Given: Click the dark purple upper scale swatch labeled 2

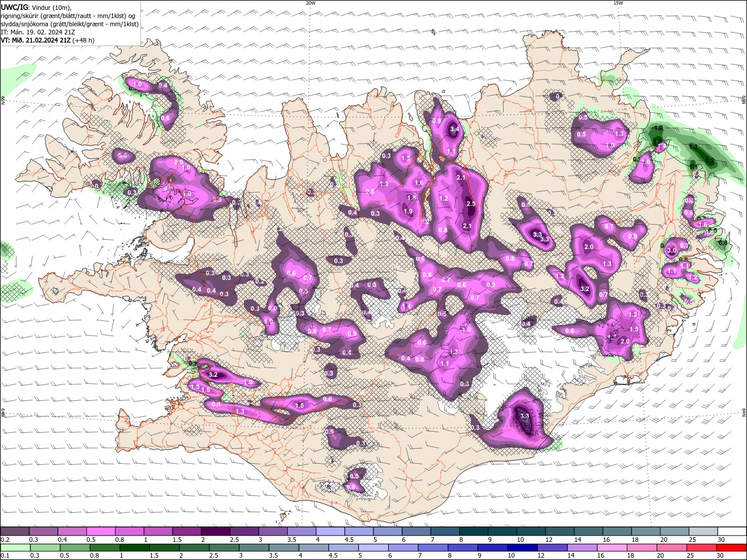Looking at the screenshot, I should coord(215,531).
